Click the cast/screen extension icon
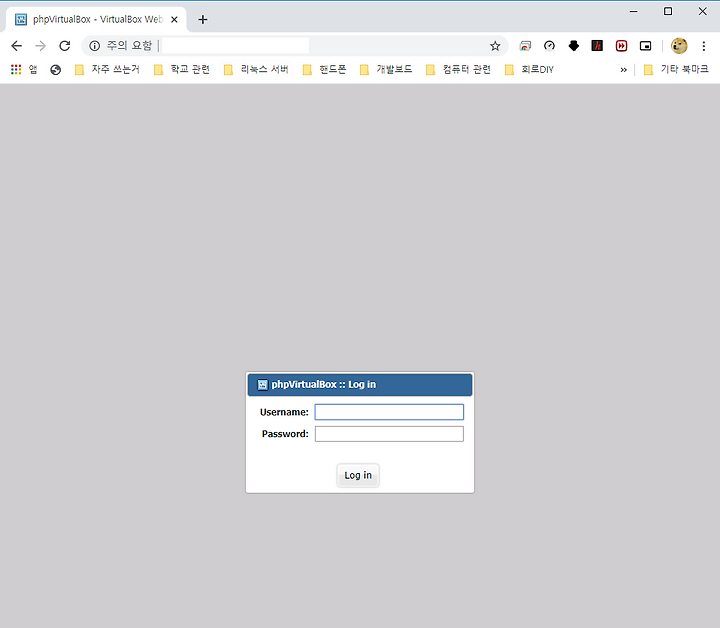 (525, 45)
